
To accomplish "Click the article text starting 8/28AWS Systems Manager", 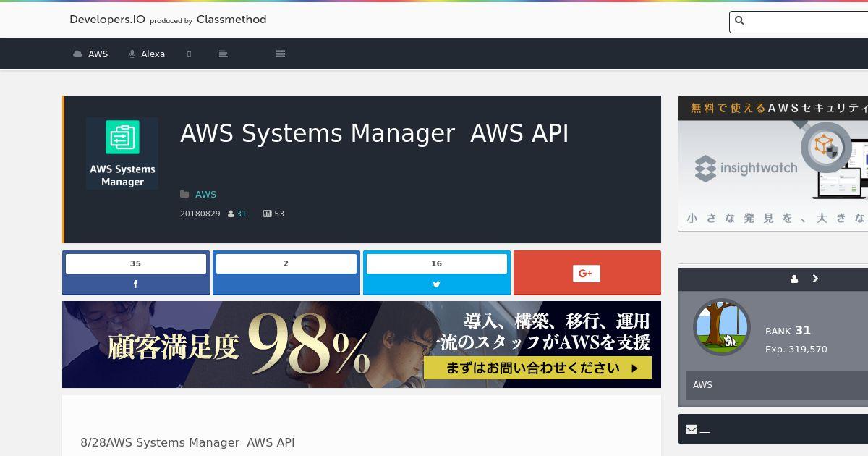I will coord(187,442).
